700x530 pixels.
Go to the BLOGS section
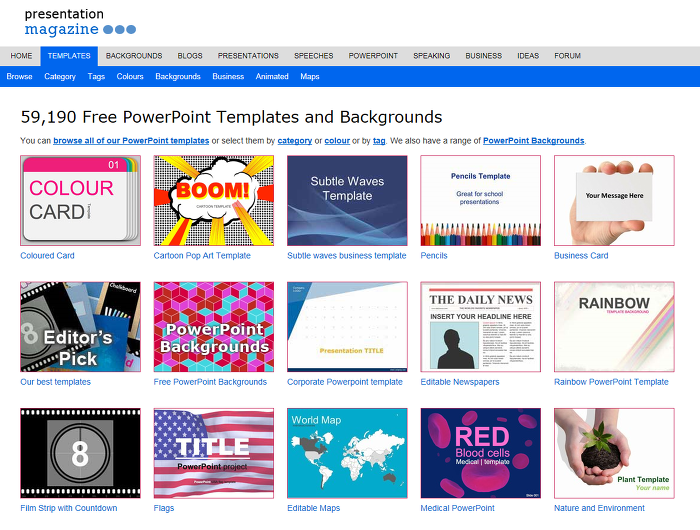click(x=190, y=56)
